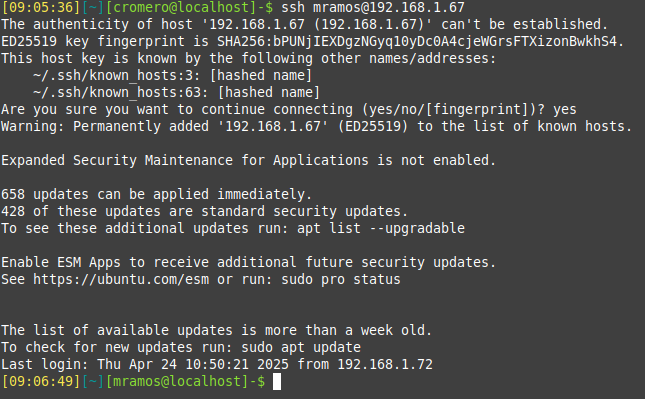Click the last login IP 192.168.1.72
The image size is (645, 399).
pyautogui.click(x=385, y=364)
